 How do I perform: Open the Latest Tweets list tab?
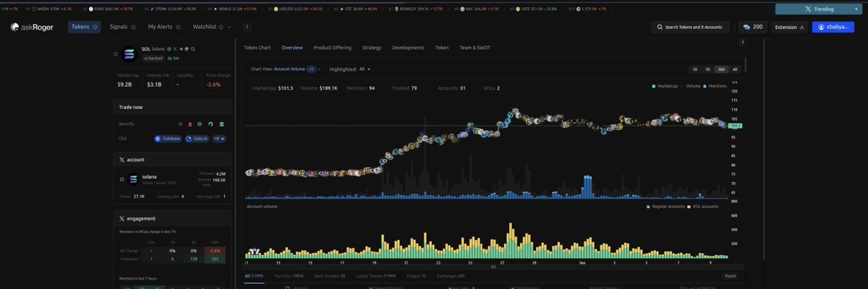click(375, 276)
